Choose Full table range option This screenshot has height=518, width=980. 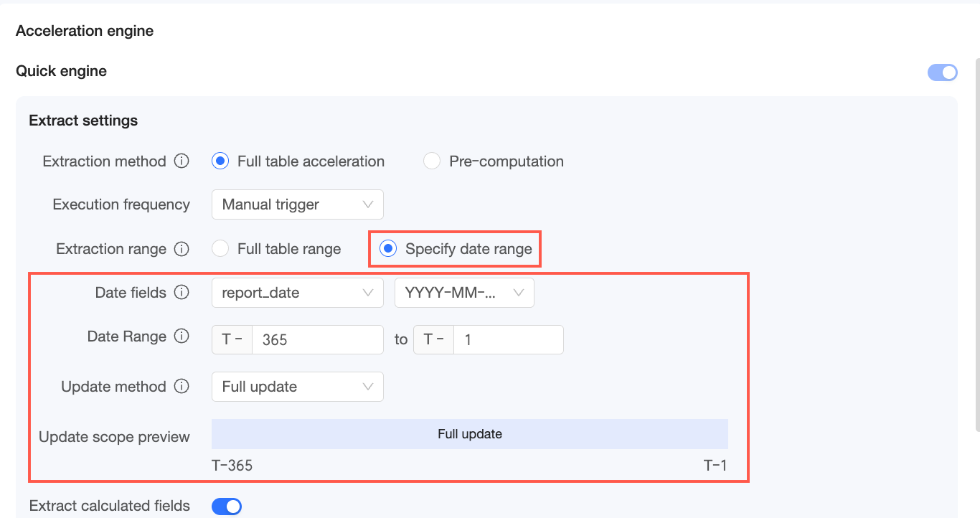click(x=220, y=249)
